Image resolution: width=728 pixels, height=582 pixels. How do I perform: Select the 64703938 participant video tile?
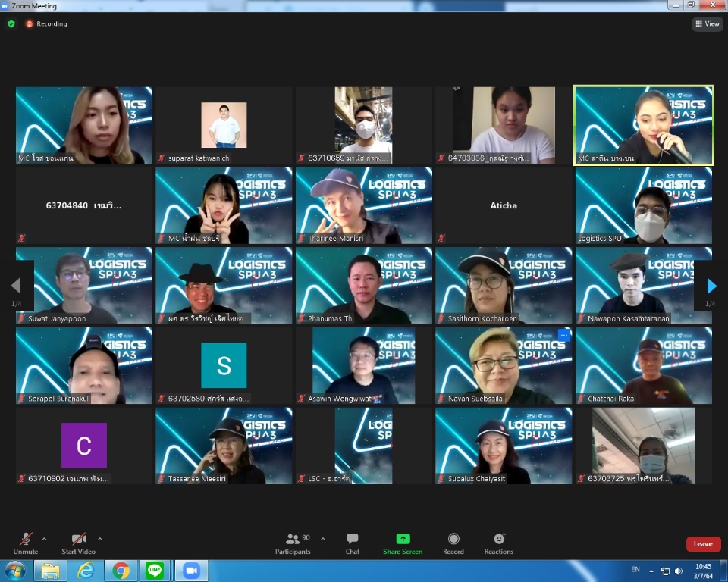pos(504,125)
